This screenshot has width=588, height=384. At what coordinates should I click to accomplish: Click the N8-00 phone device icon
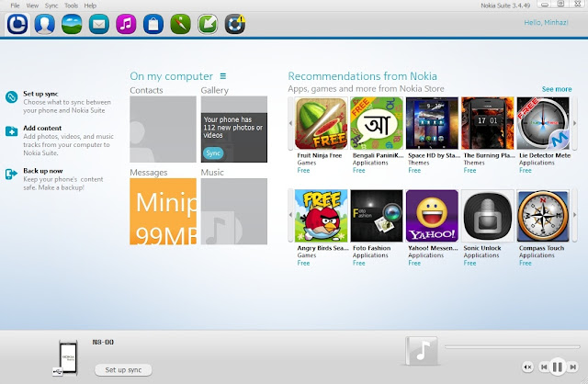click(67, 357)
